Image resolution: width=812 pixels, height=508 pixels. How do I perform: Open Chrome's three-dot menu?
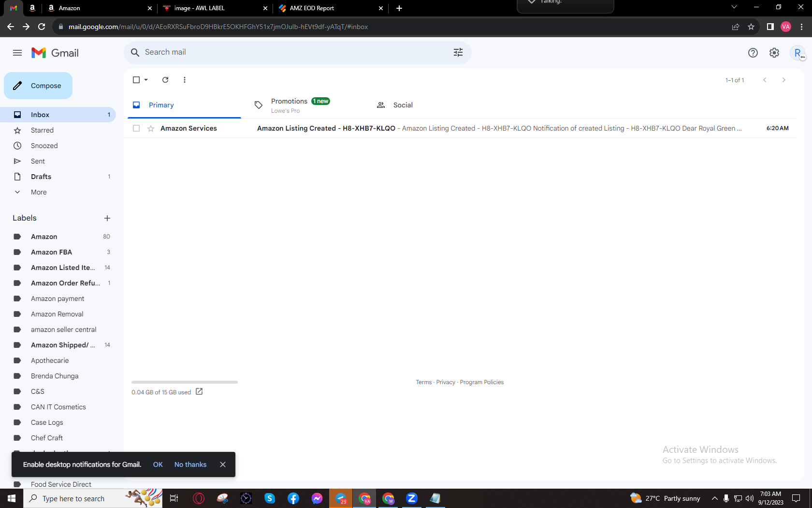[x=802, y=27]
